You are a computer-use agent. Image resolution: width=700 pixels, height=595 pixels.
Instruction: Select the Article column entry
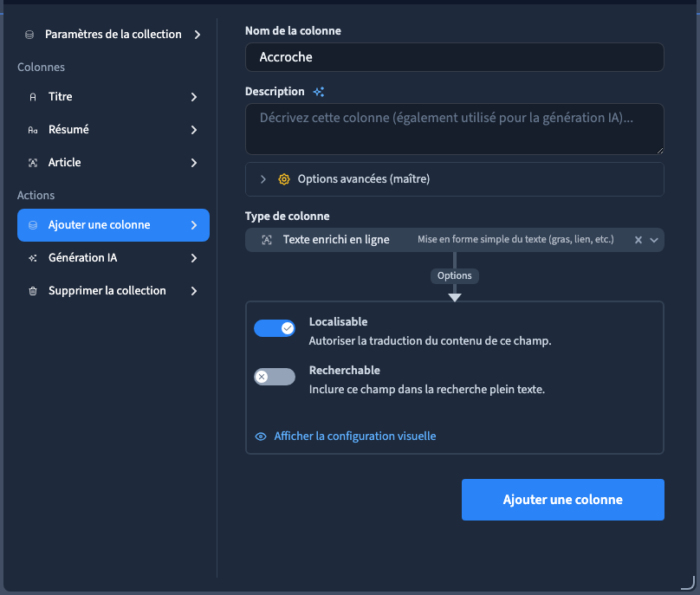(113, 163)
